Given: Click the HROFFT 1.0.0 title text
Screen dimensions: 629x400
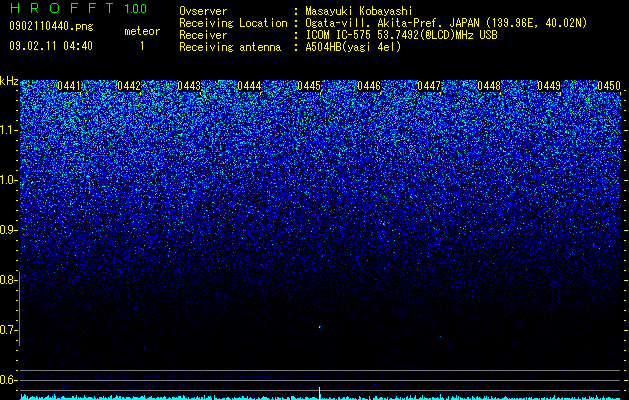Looking at the screenshot, I should click(78, 8).
